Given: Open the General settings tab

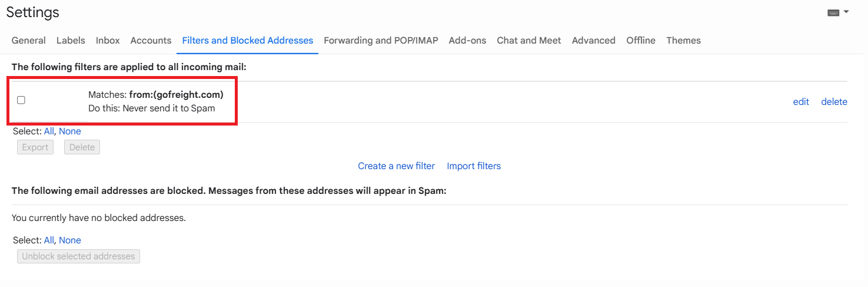Looking at the screenshot, I should coord(28,41).
